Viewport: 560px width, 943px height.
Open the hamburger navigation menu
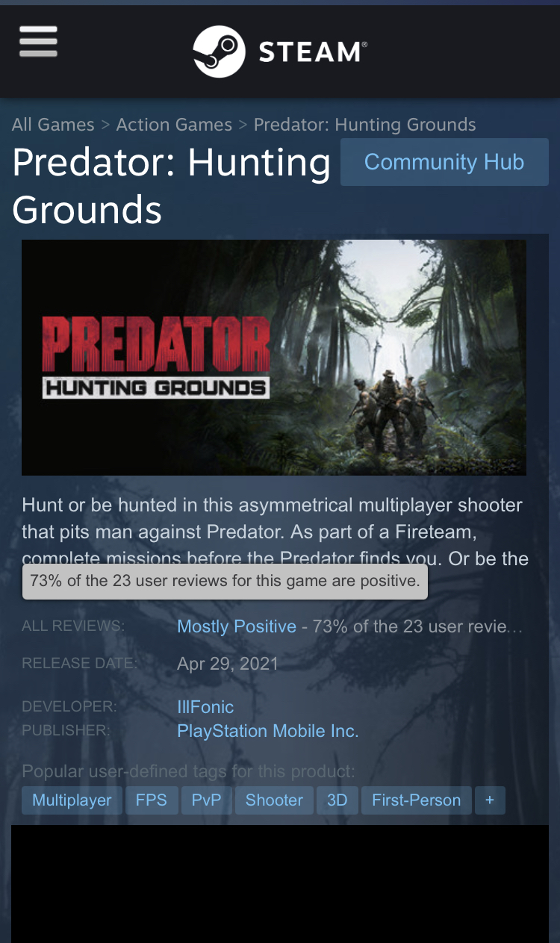(38, 42)
